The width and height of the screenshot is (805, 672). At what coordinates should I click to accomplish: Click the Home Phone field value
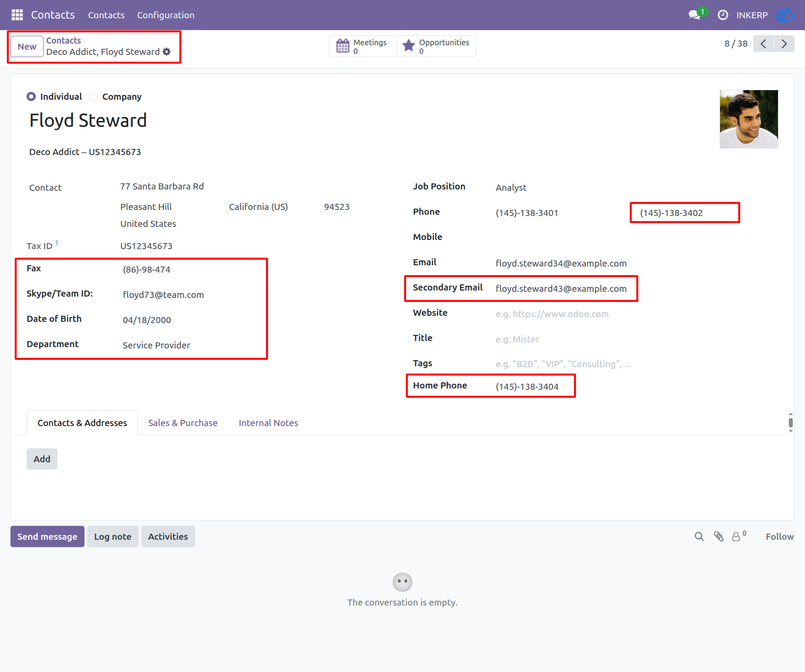pyautogui.click(x=527, y=387)
